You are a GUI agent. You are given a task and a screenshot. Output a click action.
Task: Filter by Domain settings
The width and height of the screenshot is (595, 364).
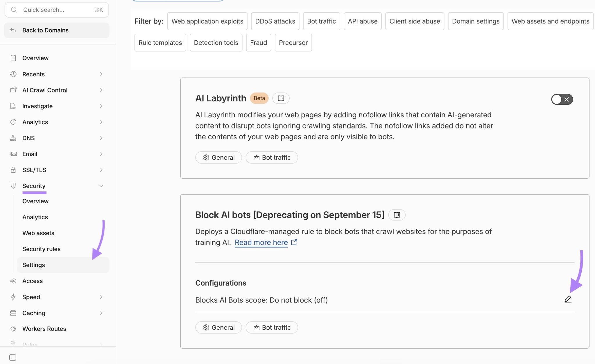[x=476, y=21]
